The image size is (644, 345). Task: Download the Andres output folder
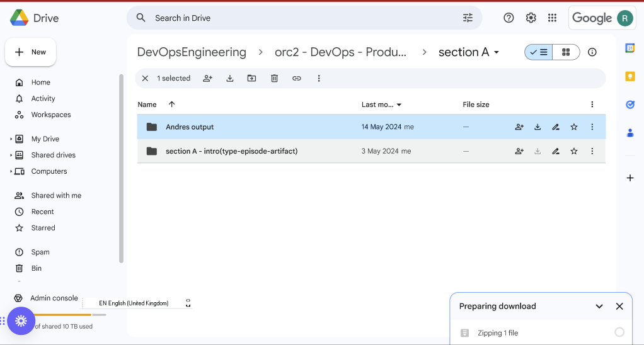tap(538, 127)
